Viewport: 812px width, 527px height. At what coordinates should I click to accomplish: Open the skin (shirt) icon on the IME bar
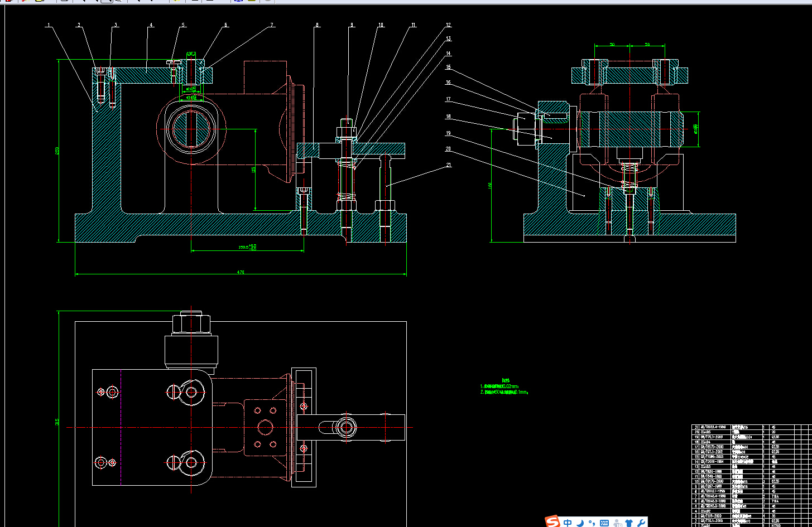coord(630,523)
